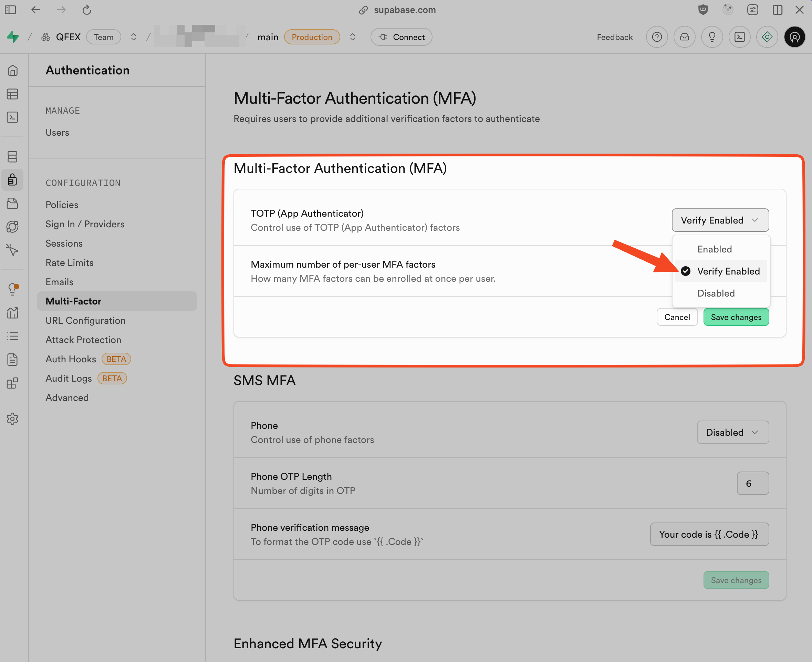The width and height of the screenshot is (812, 662).
Task: Click the inbox notifications icon
Action: [x=684, y=37]
